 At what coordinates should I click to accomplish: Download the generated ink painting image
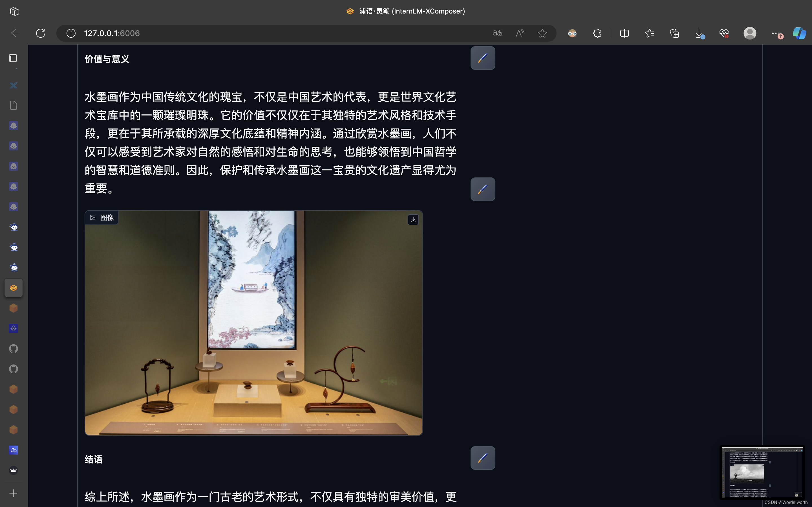413,220
